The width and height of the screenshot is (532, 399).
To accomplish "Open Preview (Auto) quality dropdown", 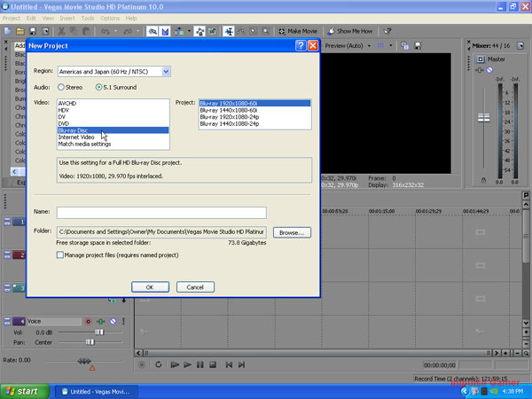I will 369,46.
